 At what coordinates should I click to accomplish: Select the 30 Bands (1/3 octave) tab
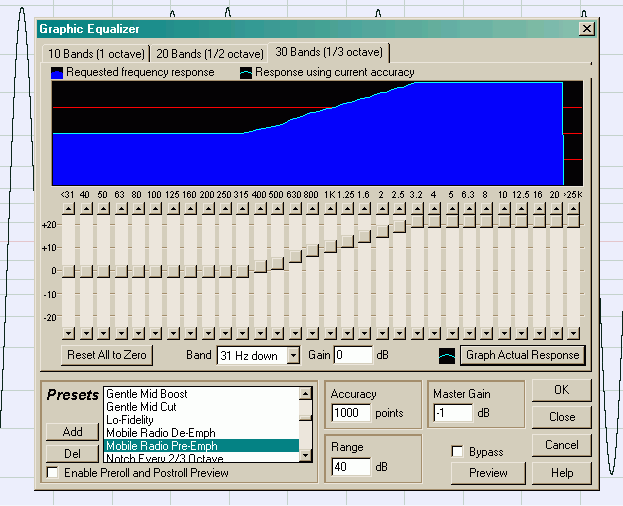coord(329,52)
